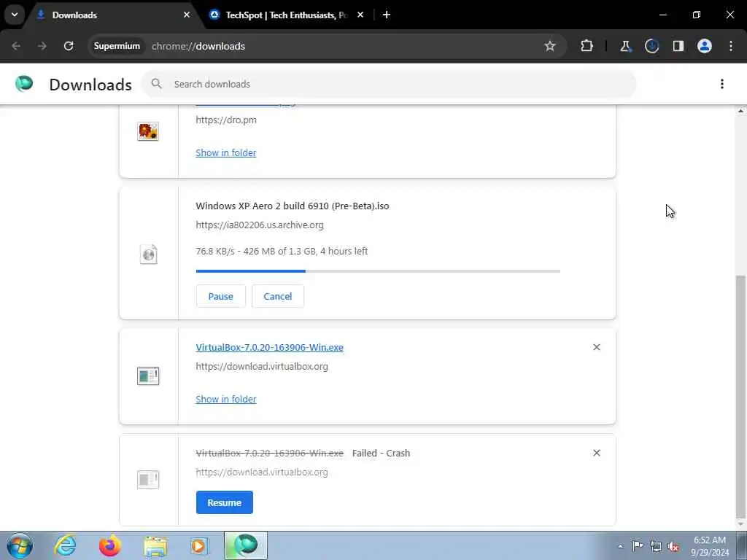Screen dimensions: 747x560
Task: Click the Failed - Crash status text
Action: pos(381,454)
